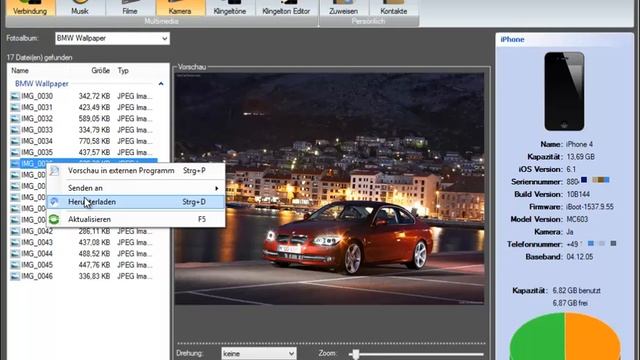
Task: Sort file list by Name column
Action: (x=20, y=71)
